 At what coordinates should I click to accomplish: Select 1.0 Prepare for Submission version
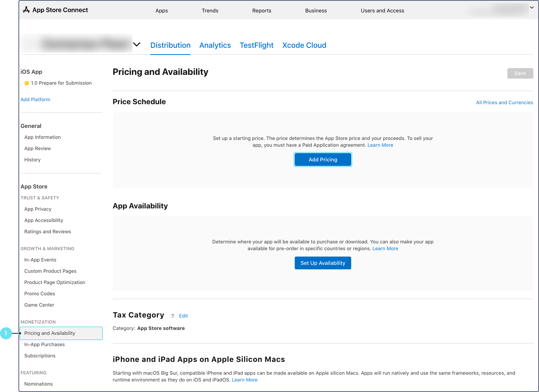[61, 83]
